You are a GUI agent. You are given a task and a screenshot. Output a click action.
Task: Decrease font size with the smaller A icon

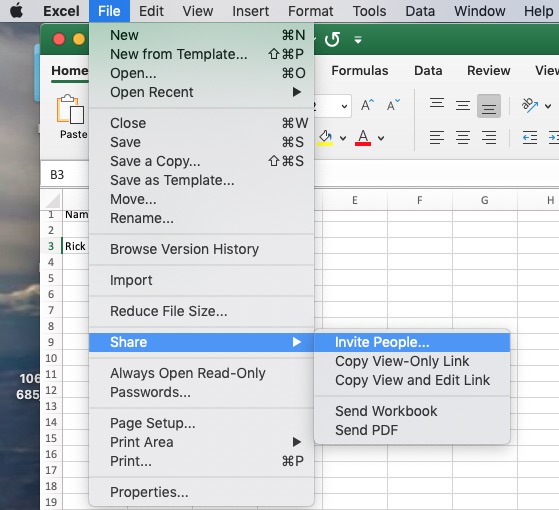click(393, 105)
